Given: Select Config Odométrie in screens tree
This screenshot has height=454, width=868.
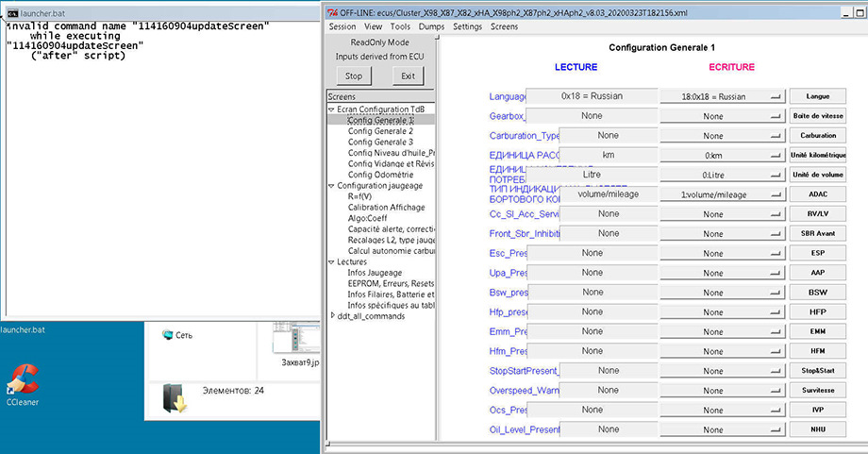Looking at the screenshot, I should 380,175.
